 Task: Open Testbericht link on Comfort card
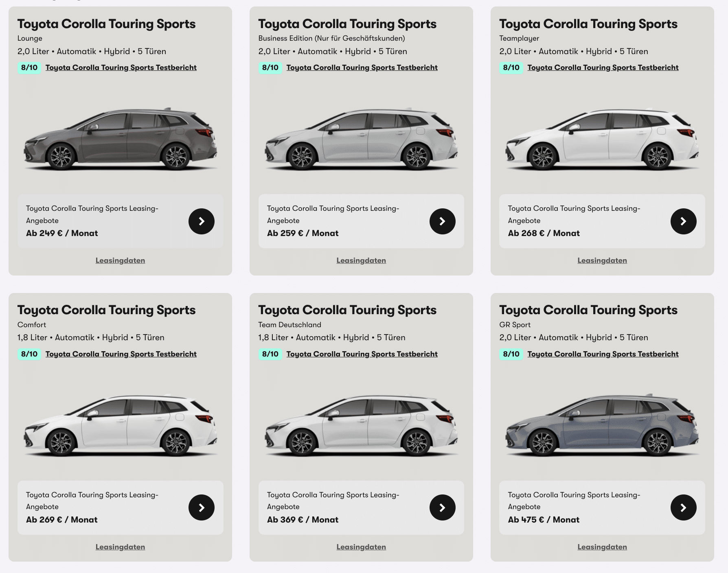121,354
